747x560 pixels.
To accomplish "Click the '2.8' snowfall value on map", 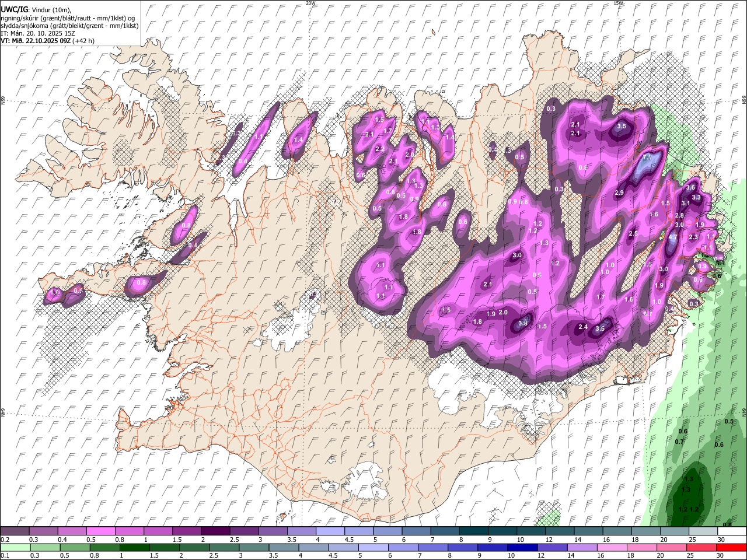I will (x=679, y=216).
